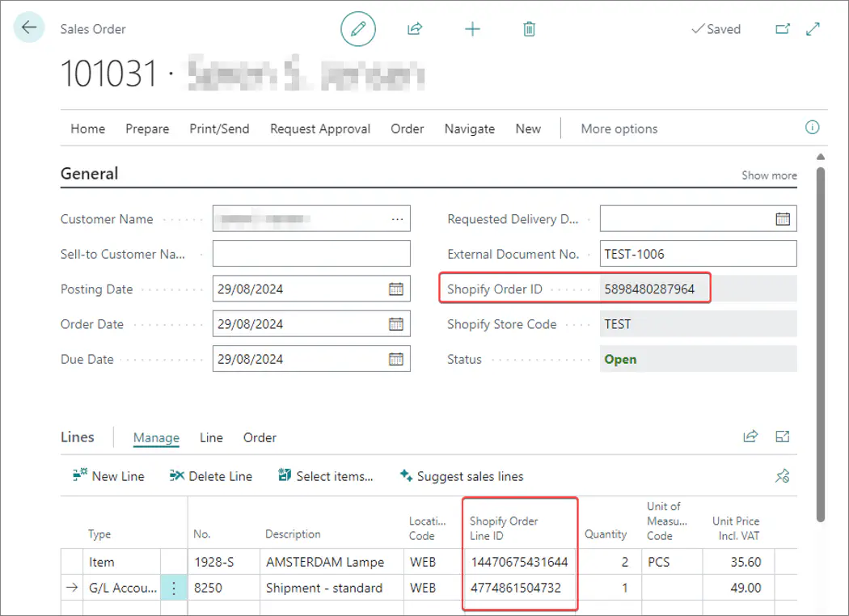Select the Home menu
Screen dimensions: 849x616
point(87,129)
